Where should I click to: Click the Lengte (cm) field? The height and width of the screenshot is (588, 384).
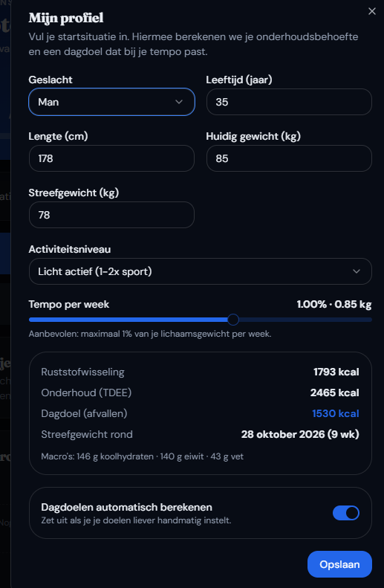point(111,158)
